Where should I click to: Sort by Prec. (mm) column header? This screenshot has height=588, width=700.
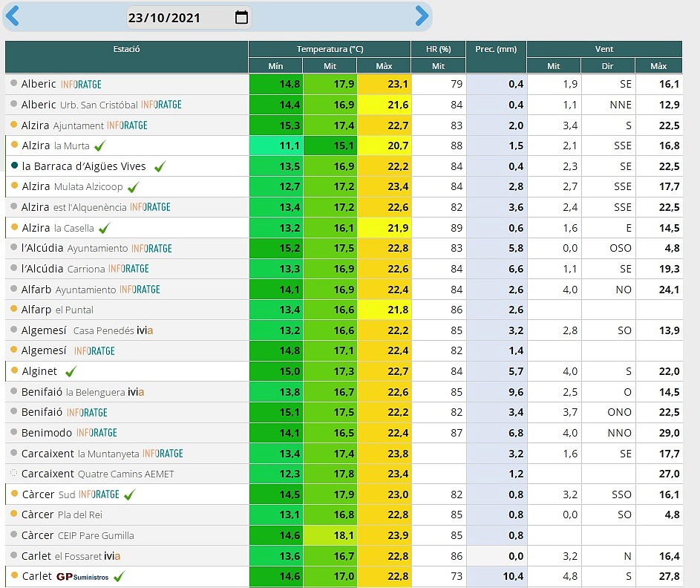(x=496, y=56)
